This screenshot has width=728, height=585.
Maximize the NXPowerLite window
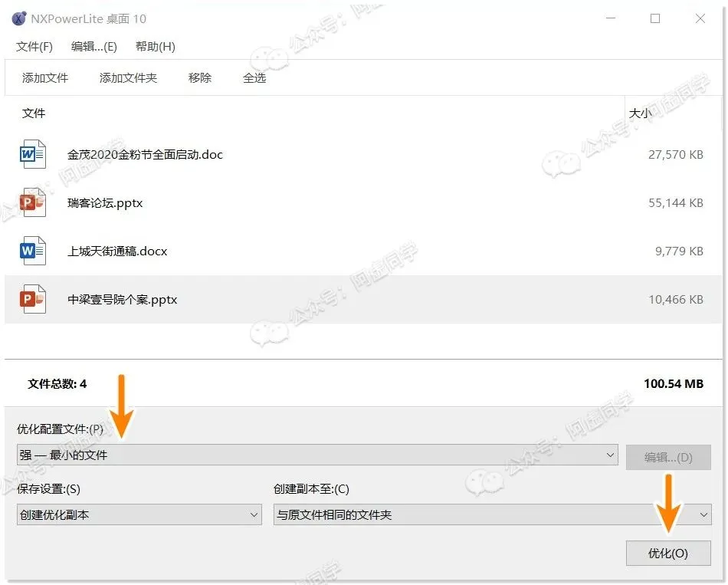point(655,18)
